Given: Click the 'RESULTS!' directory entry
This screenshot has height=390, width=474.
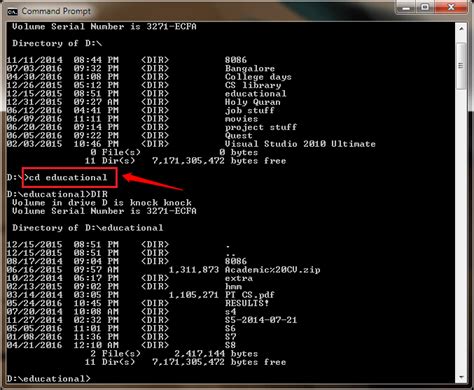Looking at the screenshot, I should click(247, 303).
